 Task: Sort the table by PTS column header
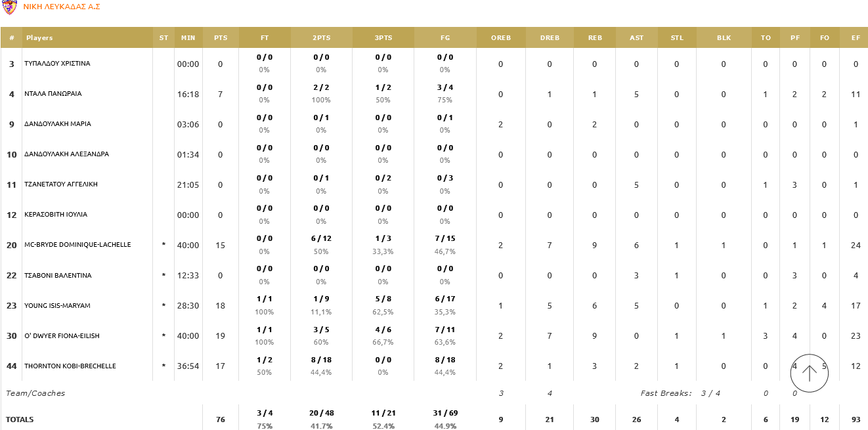pyautogui.click(x=221, y=38)
